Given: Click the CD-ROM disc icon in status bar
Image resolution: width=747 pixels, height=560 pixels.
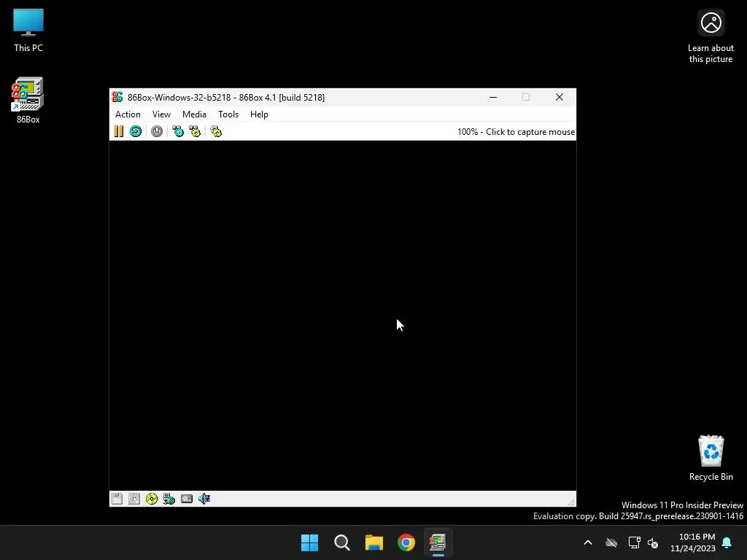Looking at the screenshot, I should [x=152, y=499].
